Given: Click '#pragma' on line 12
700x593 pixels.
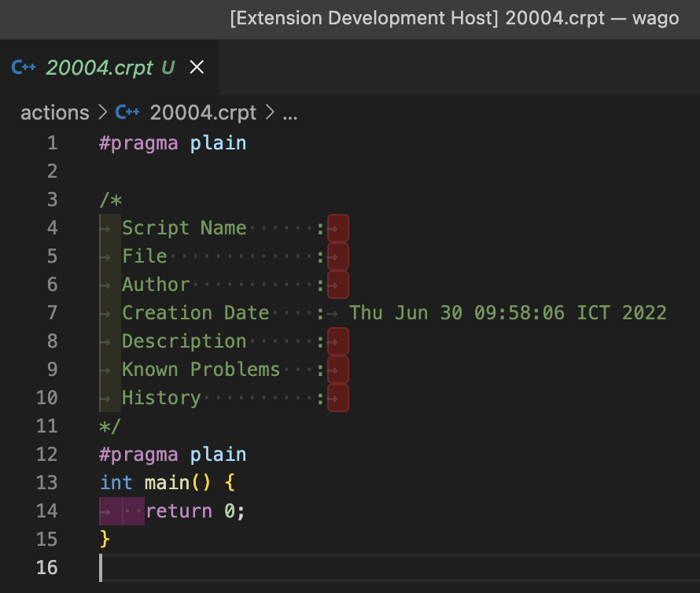Looking at the screenshot, I should pos(138,454).
